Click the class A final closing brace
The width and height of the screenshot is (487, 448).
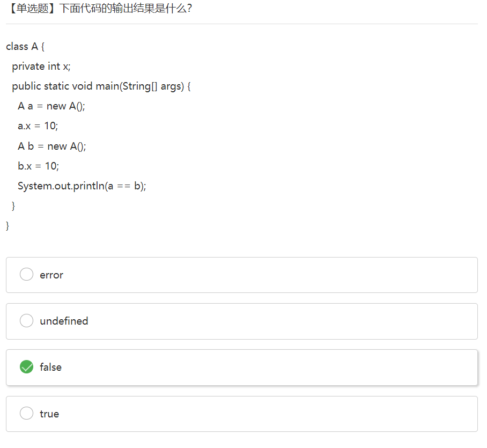8,226
